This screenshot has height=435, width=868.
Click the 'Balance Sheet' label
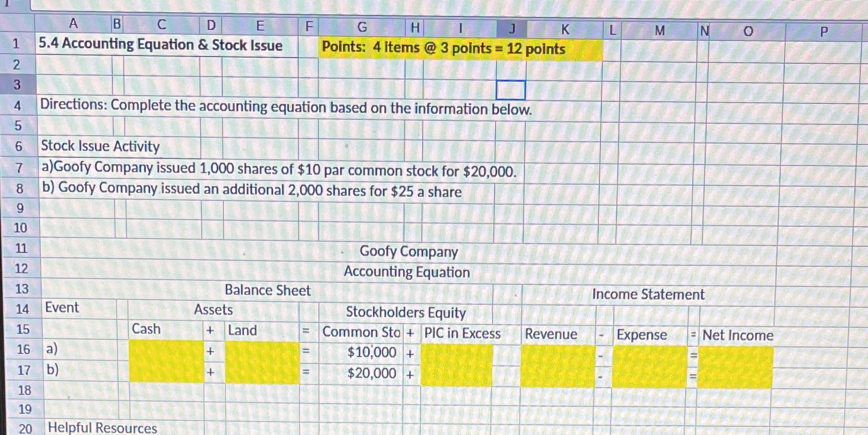click(268, 291)
